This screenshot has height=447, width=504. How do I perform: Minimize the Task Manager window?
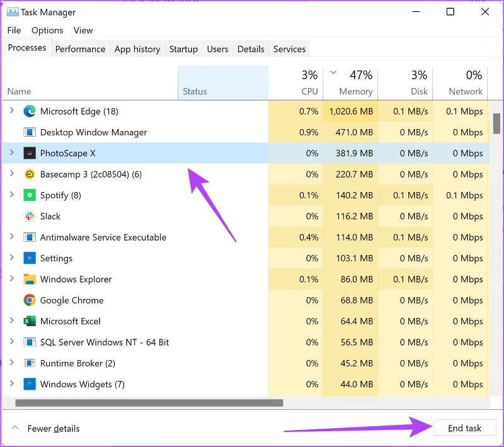pos(416,12)
